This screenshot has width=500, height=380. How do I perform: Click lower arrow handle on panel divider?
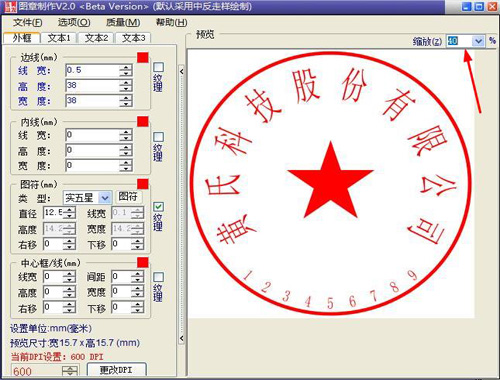click(181, 338)
